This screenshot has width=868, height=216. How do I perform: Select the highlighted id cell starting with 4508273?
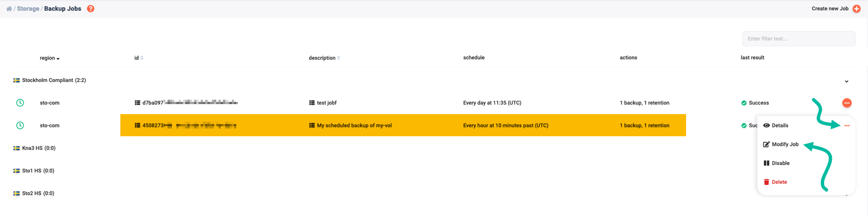click(186, 126)
